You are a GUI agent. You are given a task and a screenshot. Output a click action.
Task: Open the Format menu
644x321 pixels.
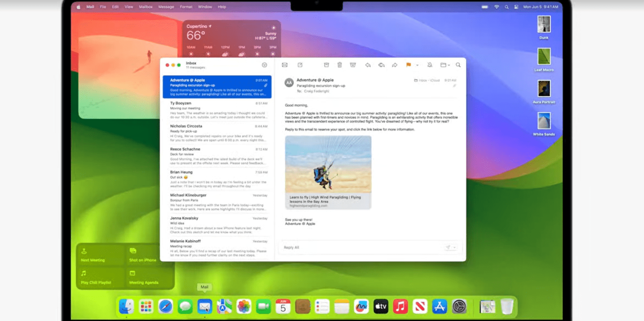[186, 7]
